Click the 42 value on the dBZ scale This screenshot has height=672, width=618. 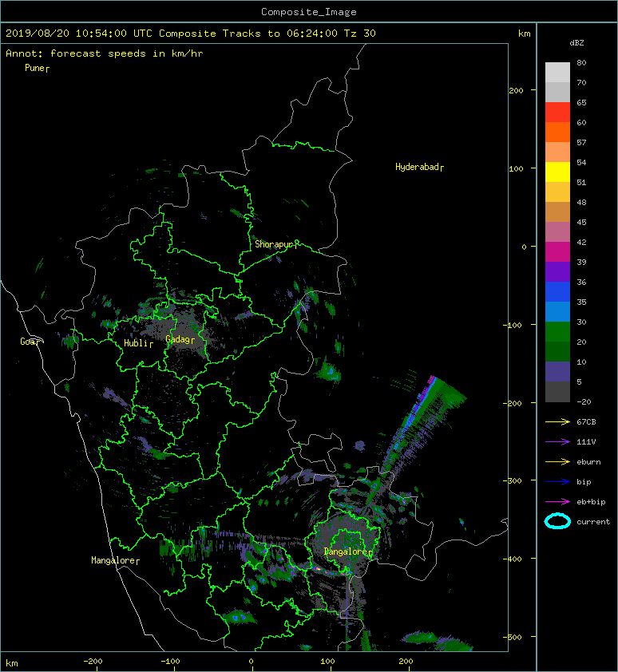pyautogui.click(x=581, y=242)
